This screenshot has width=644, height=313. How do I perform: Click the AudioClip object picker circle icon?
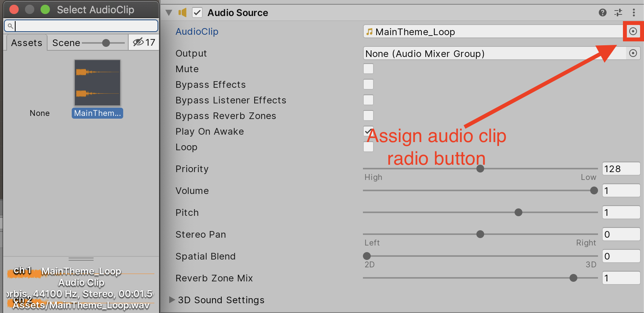tap(633, 31)
